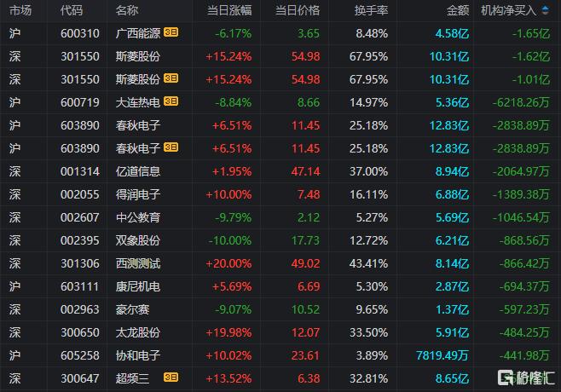Select the 当日价格 column header
This screenshot has height=392, width=561.
tap(298, 10)
